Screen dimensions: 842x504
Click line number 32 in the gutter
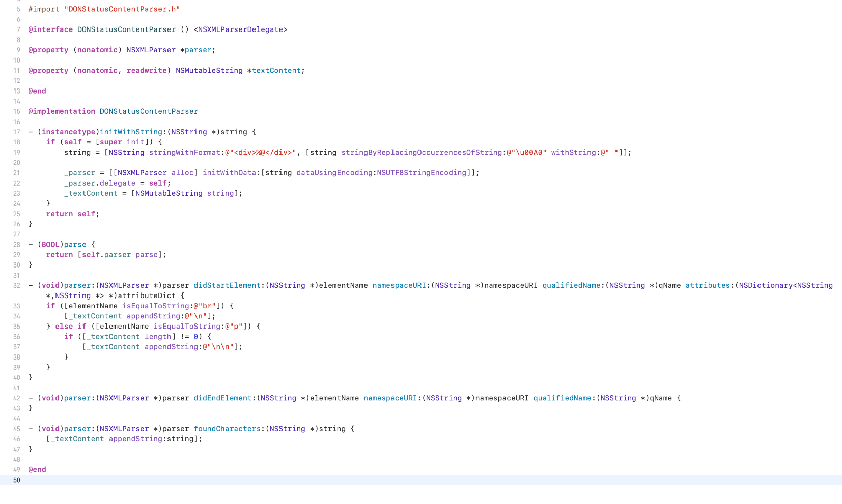pos(17,286)
